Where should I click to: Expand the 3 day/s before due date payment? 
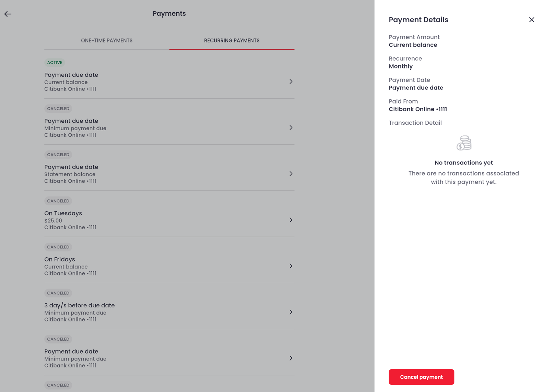(291, 312)
